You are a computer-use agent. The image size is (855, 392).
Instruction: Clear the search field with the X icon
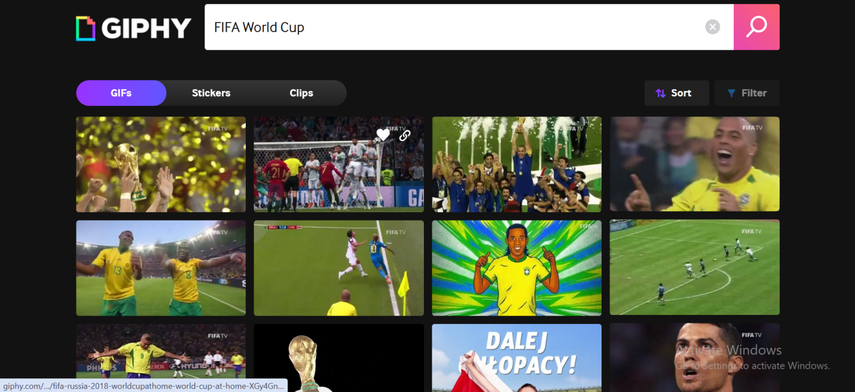712,27
